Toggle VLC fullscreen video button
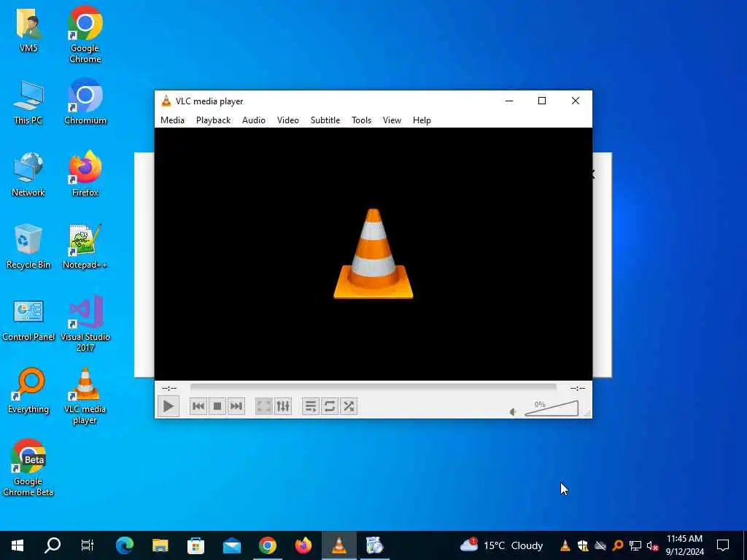747x560 pixels. tap(263, 406)
